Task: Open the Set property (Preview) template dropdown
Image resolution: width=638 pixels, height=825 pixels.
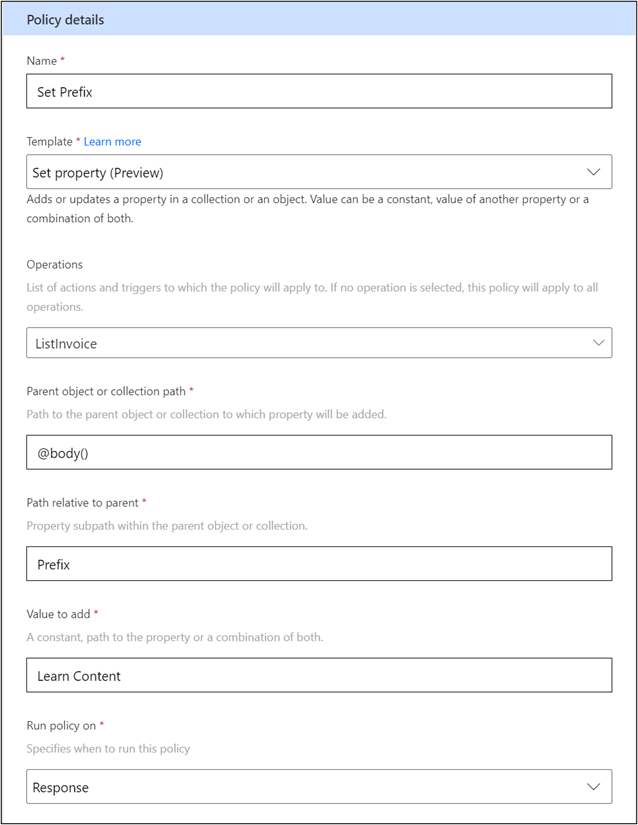Action: 319,172
